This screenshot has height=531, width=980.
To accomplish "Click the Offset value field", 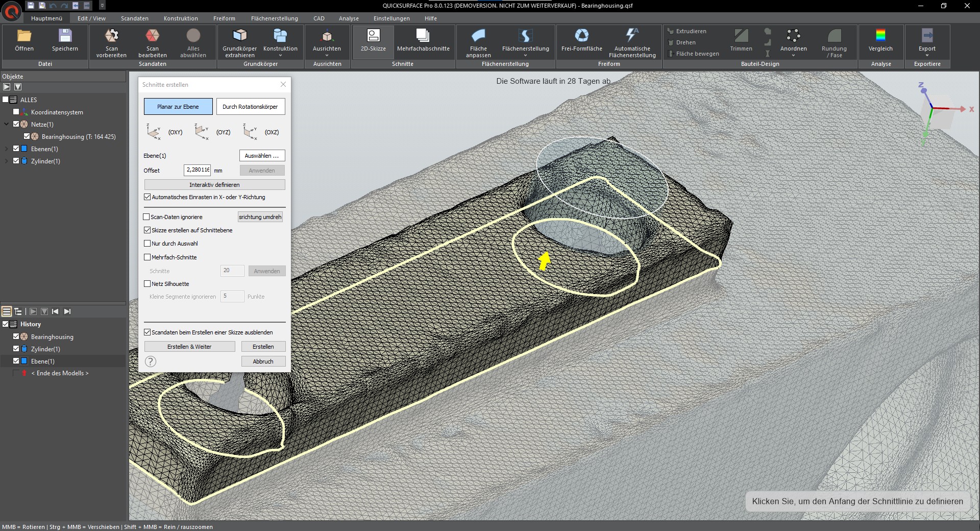I will 198,170.
